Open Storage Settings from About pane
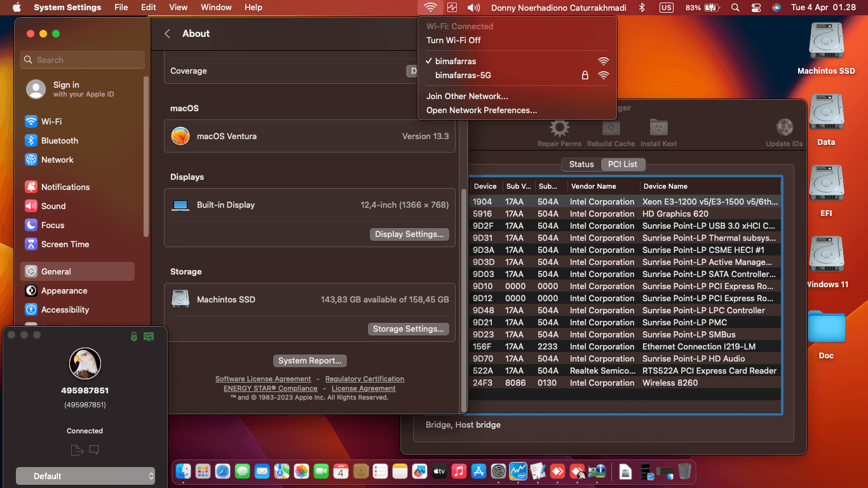 408,329
